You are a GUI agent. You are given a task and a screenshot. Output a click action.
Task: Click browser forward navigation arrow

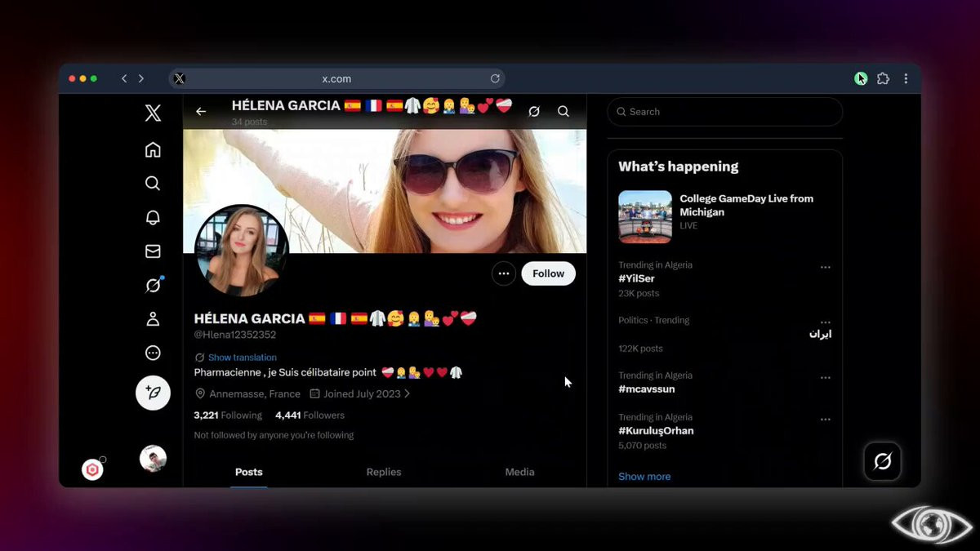click(141, 78)
